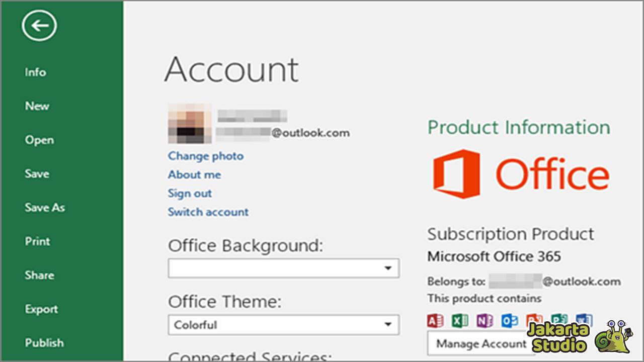The height and width of the screenshot is (362, 644).
Task: Select Save in the sidebar
Action: pos(37,173)
